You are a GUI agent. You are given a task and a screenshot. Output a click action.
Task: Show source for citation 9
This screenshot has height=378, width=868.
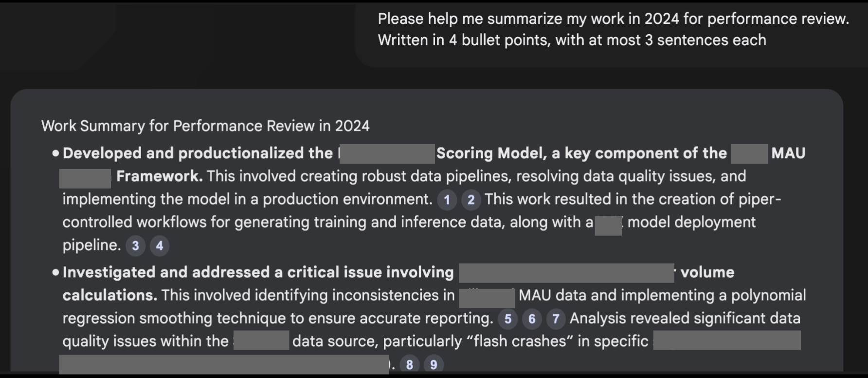pos(434,364)
